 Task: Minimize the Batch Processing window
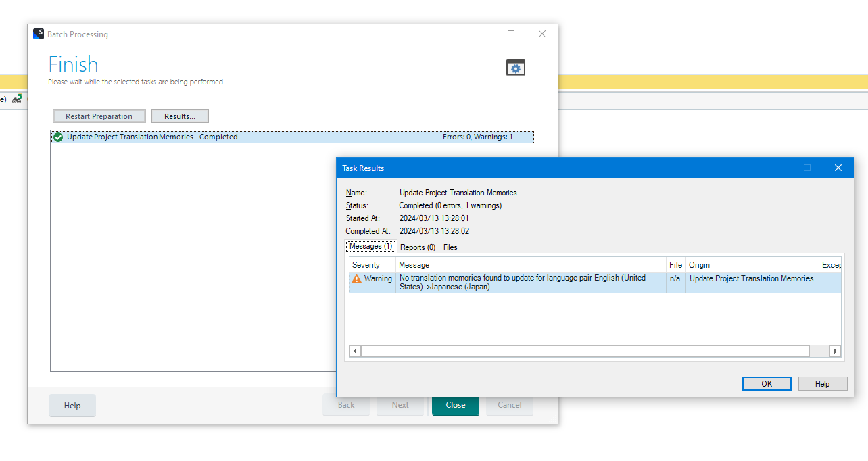[481, 34]
